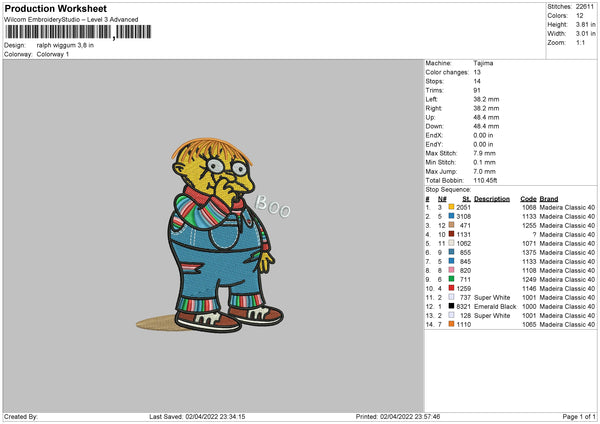The image size is (600, 424).
Task: Select the green swatch beside stitch count 711
Action: click(451, 279)
